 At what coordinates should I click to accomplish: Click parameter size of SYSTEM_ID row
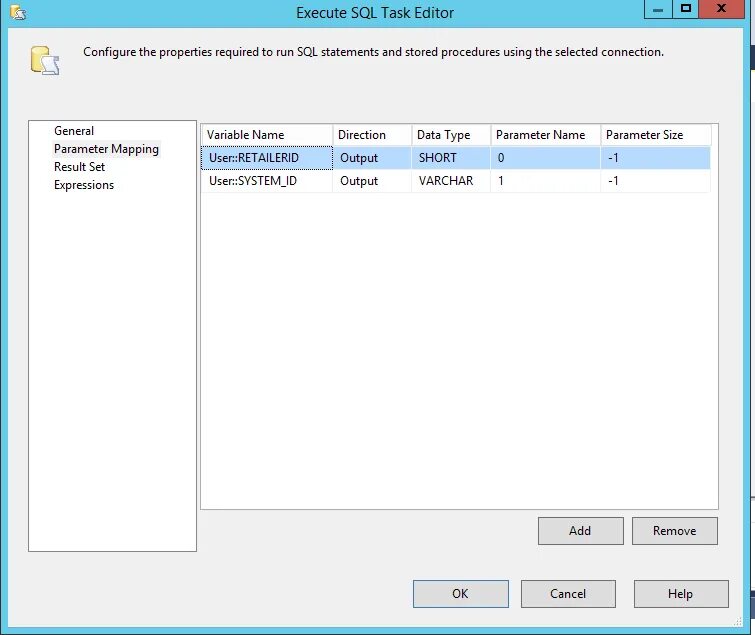tap(655, 181)
